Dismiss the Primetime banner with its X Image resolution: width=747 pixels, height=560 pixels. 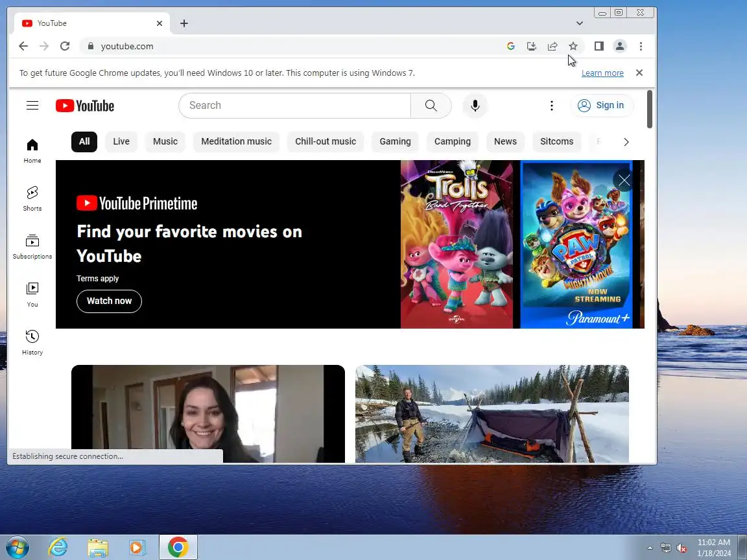(x=624, y=180)
